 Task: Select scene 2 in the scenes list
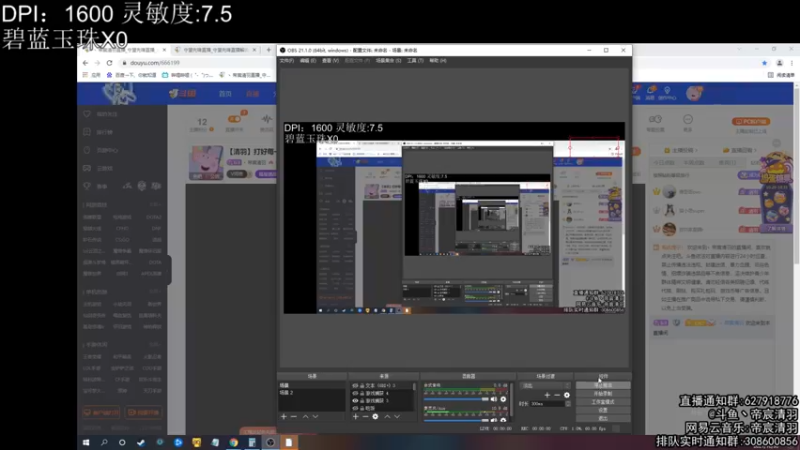(312, 393)
